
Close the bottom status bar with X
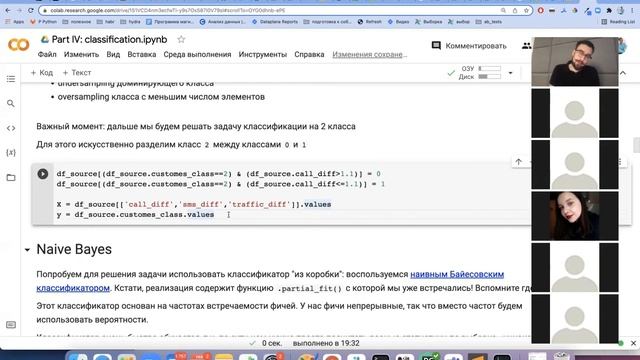point(633,343)
